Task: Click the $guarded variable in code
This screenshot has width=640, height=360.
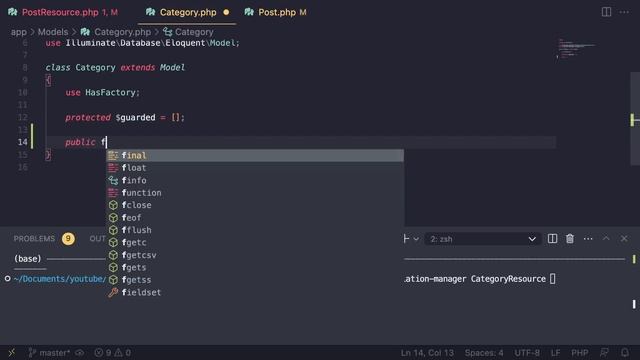Action: point(135,118)
